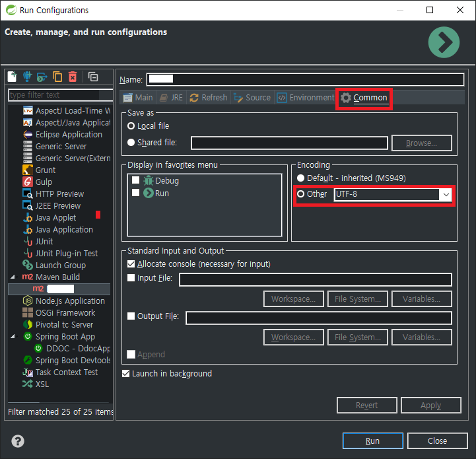Image resolution: width=476 pixels, height=459 pixels.
Task: Uncheck Launch in background
Action: [x=125, y=374]
